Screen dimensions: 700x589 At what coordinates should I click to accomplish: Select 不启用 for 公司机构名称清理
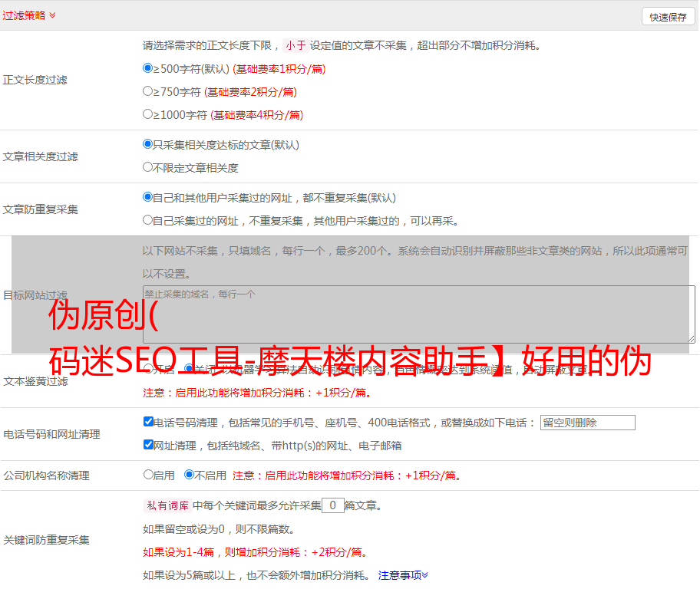pos(189,475)
